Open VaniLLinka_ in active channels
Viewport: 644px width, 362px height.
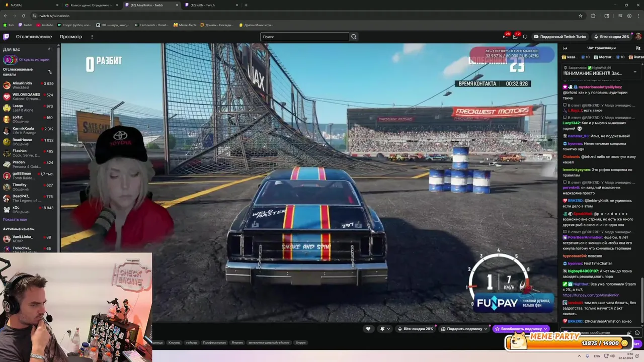(28, 239)
